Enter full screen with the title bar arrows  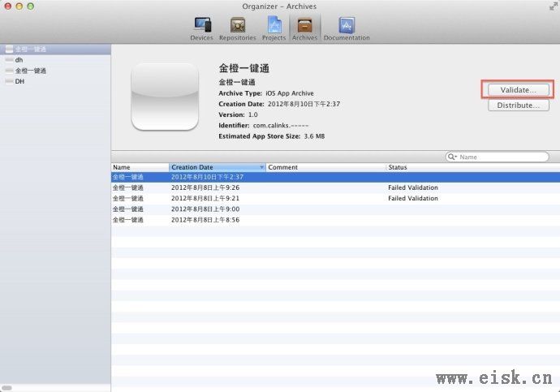tap(554, 6)
